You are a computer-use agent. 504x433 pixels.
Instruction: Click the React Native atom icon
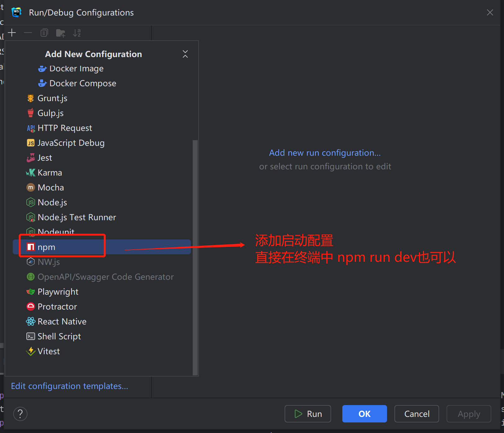[30, 321]
